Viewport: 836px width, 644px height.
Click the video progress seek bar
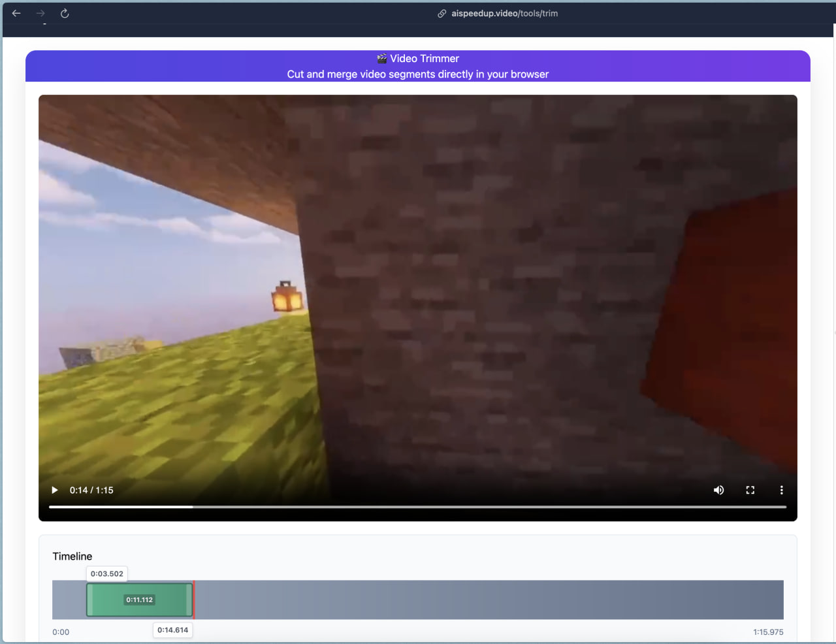pos(417,506)
